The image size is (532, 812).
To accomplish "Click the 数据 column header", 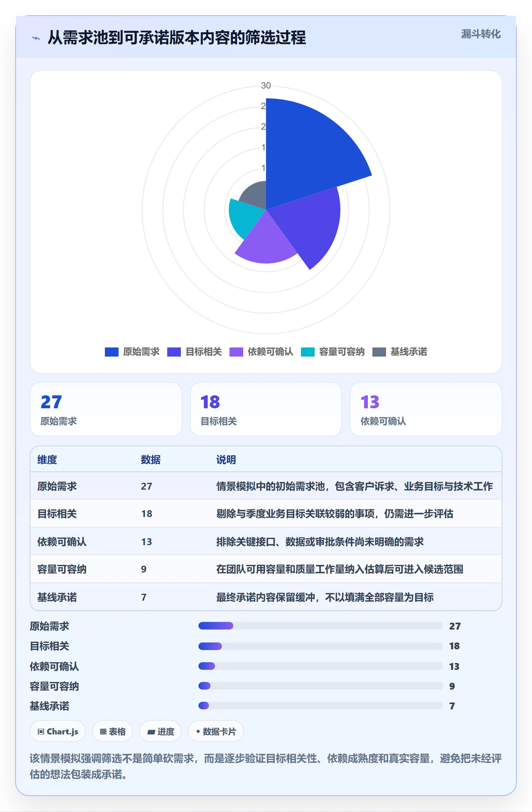I will (x=151, y=460).
